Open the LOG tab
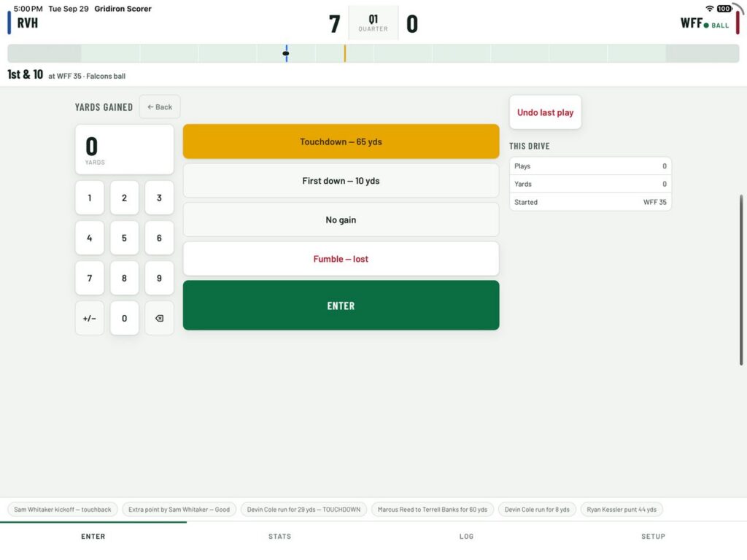747x560 pixels. pos(466,536)
